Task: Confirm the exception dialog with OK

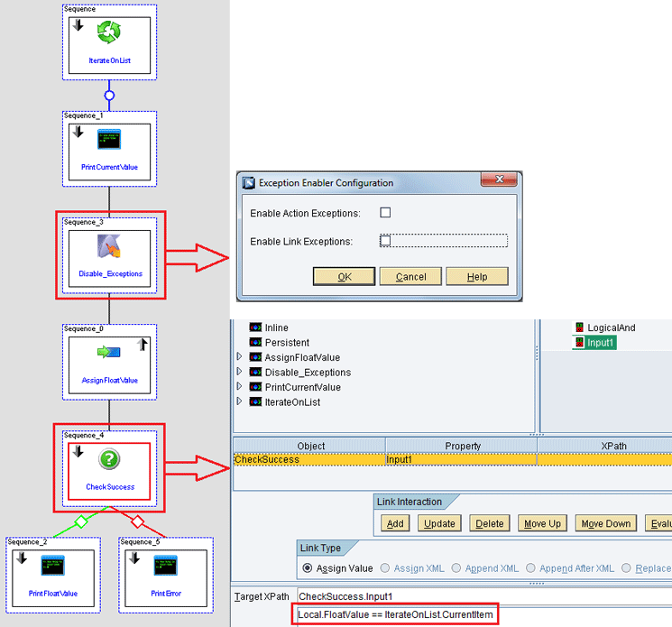Action: pos(345,276)
